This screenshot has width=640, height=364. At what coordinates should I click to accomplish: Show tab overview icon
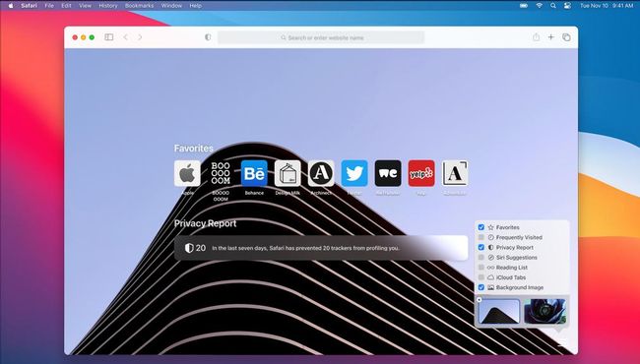pyautogui.click(x=566, y=37)
